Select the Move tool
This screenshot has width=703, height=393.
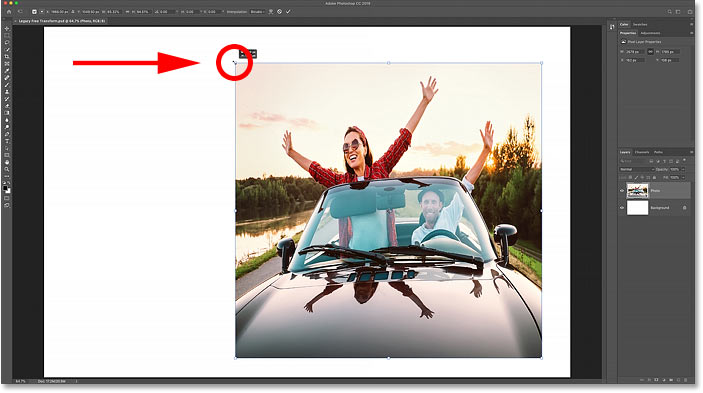point(7,29)
